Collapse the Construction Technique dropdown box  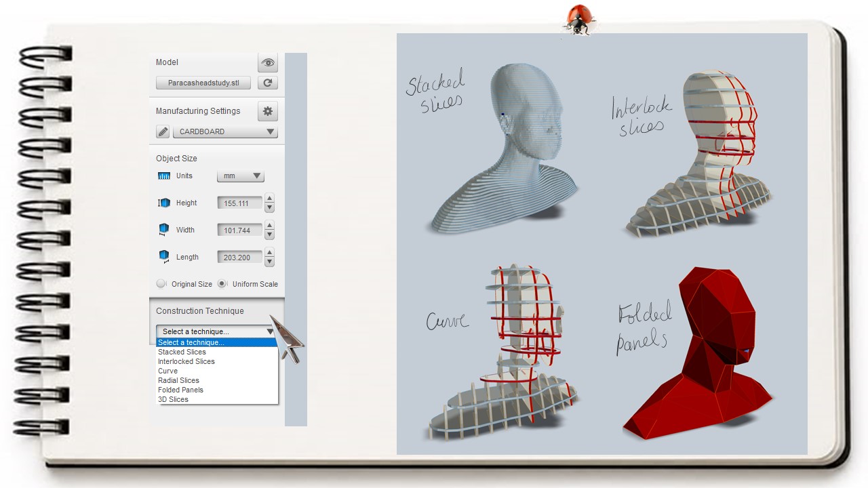click(x=216, y=331)
